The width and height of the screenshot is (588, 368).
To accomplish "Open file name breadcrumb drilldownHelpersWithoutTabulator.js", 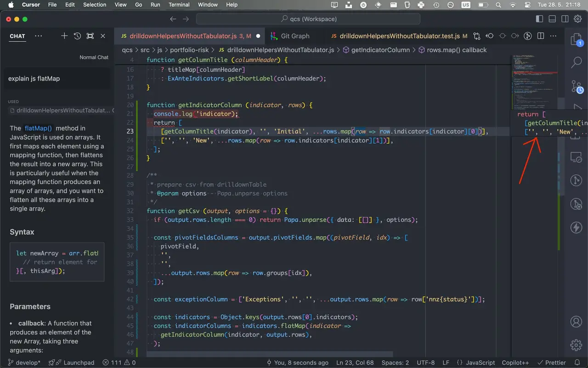I will click(276, 50).
